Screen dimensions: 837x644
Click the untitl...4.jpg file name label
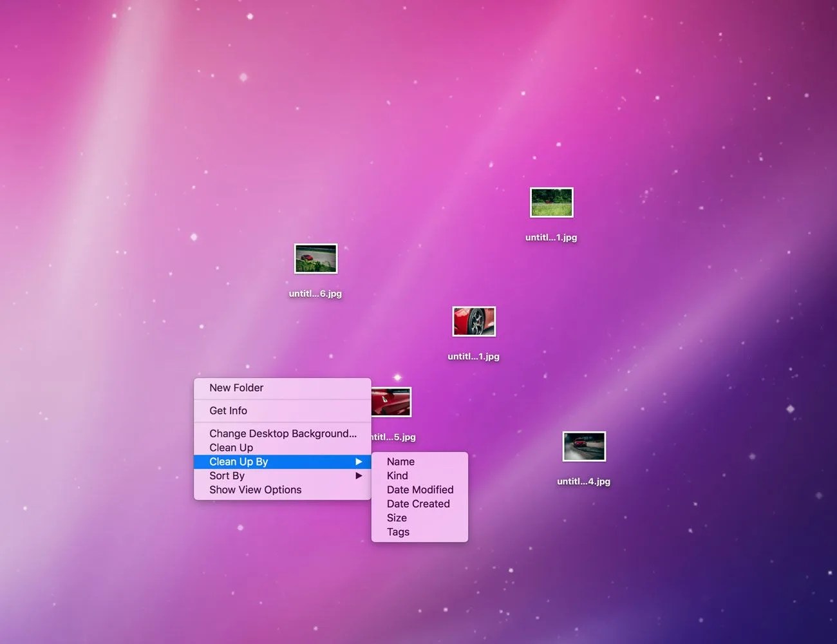(x=584, y=481)
